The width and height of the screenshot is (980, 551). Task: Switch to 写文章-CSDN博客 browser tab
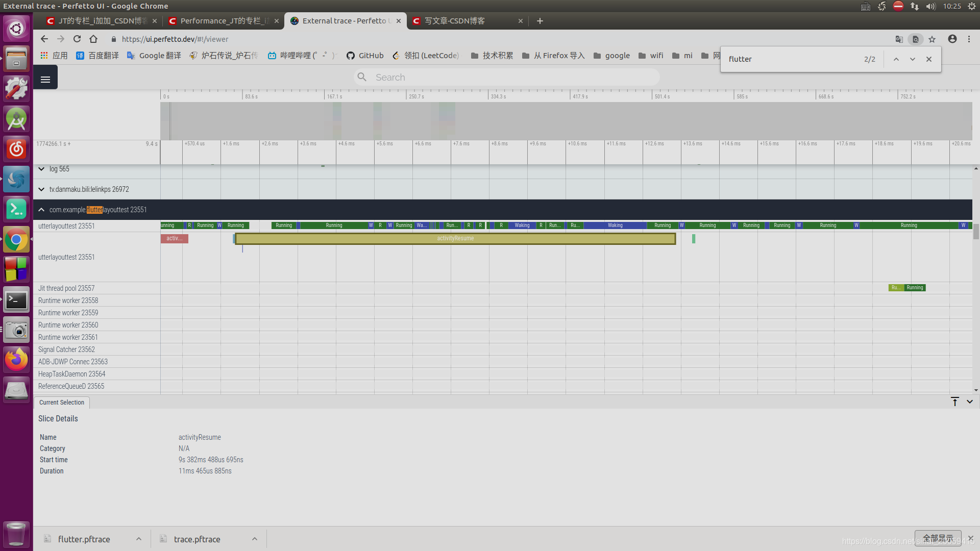pyautogui.click(x=454, y=21)
